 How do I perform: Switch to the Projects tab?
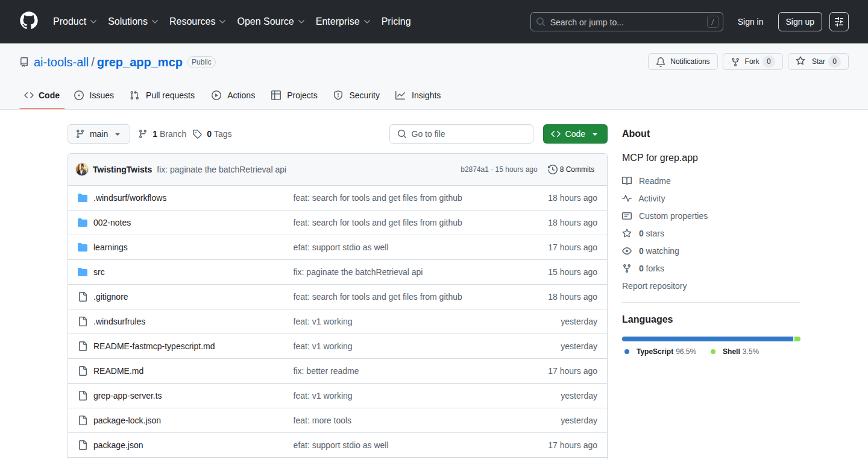[294, 95]
